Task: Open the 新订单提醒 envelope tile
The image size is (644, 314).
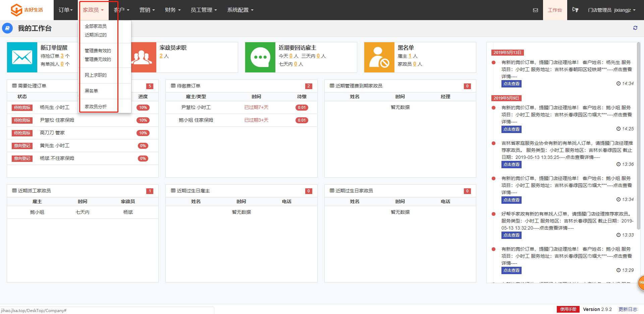Action: (22, 57)
